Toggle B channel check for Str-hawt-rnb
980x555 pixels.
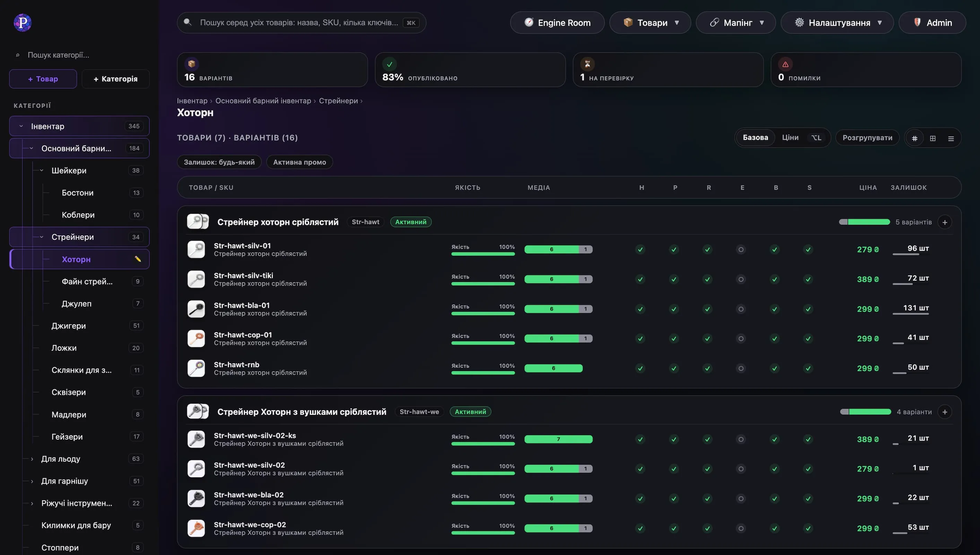point(774,369)
